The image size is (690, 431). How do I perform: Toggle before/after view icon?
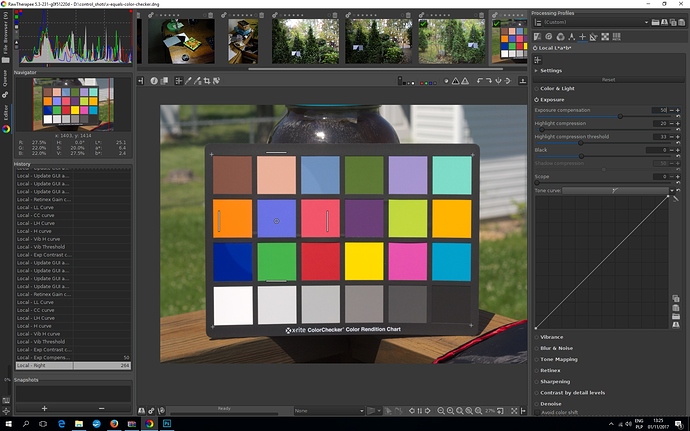(x=164, y=81)
